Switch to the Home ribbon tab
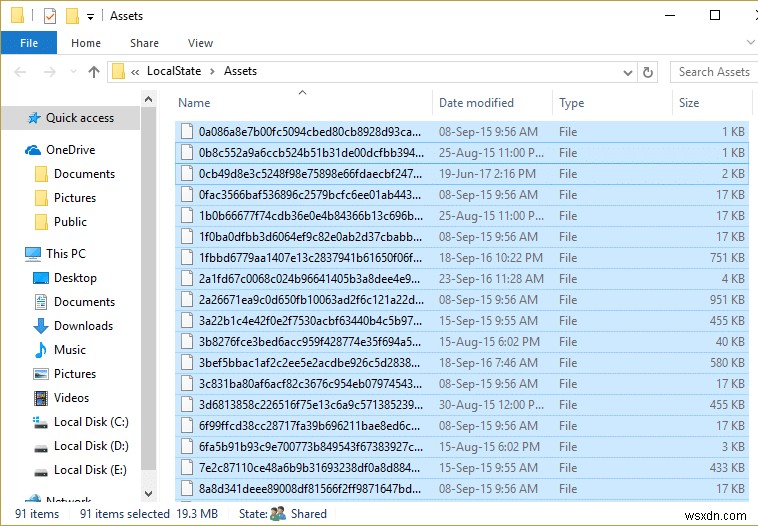This screenshot has height=526, width=758. tap(86, 43)
